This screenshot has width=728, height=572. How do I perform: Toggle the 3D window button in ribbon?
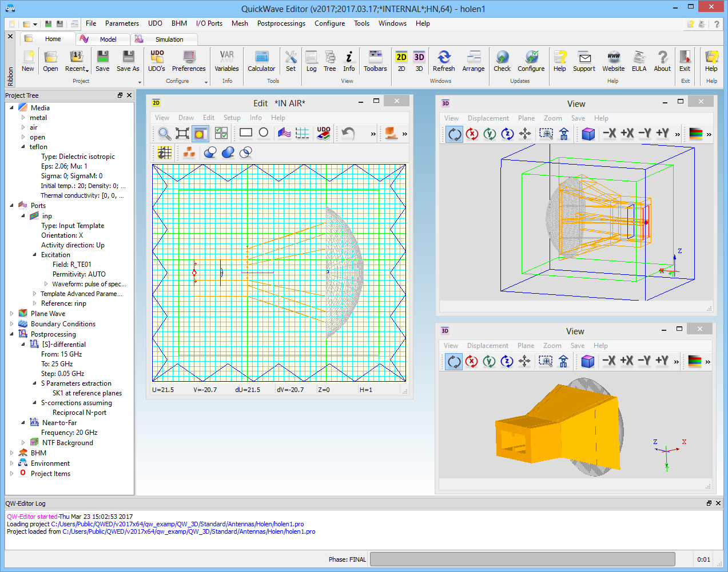(x=419, y=61)
